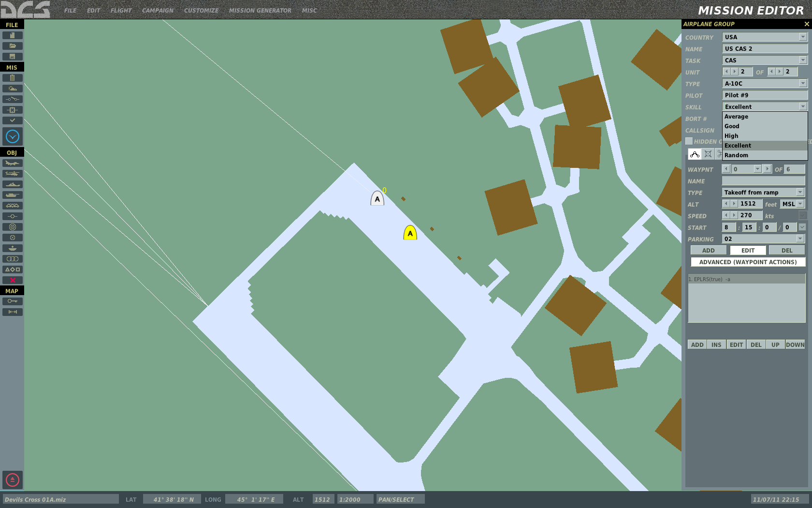The width and height of the screenshot is (812, 508).
Task: Select the ship group tool
Action: tap(13, 185)
